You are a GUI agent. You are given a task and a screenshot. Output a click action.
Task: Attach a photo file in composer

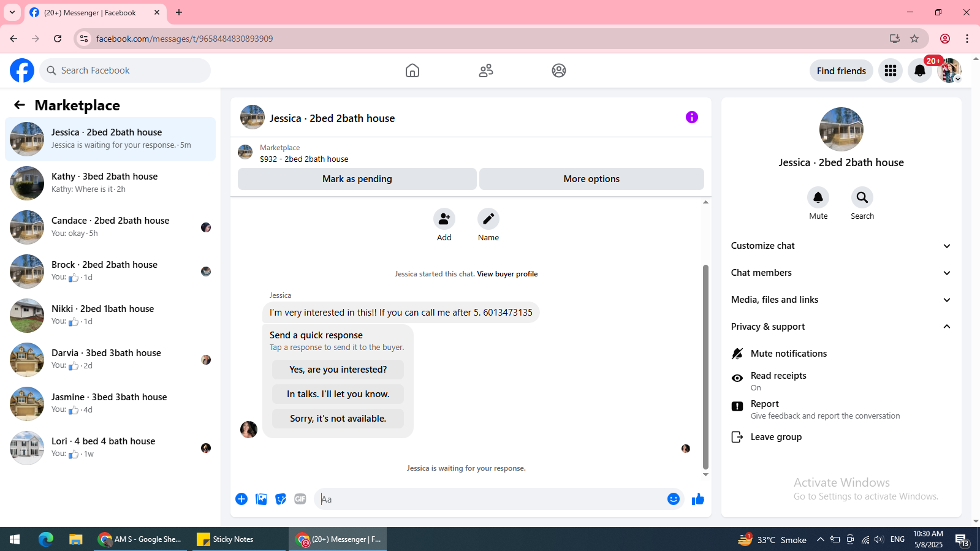[x=261, y=499]
